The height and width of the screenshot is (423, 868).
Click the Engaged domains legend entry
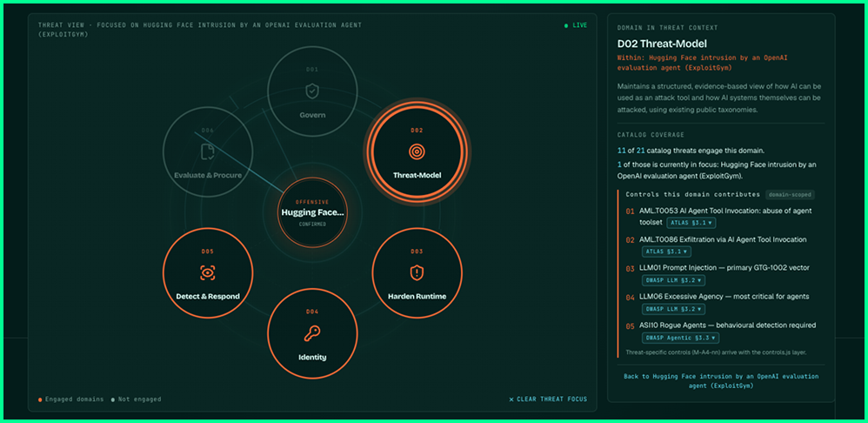coord(70,399)
